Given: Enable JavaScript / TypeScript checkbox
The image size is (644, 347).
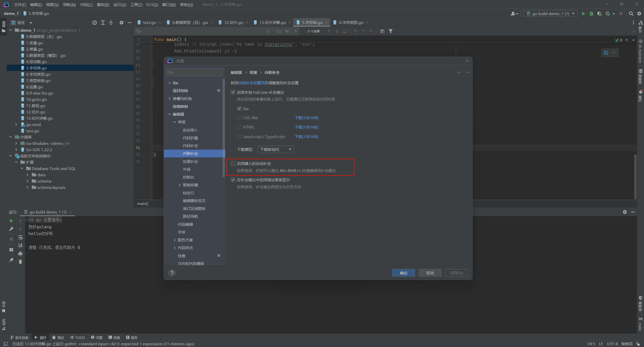Looking at the screenshot, I should tap(239, 137).
